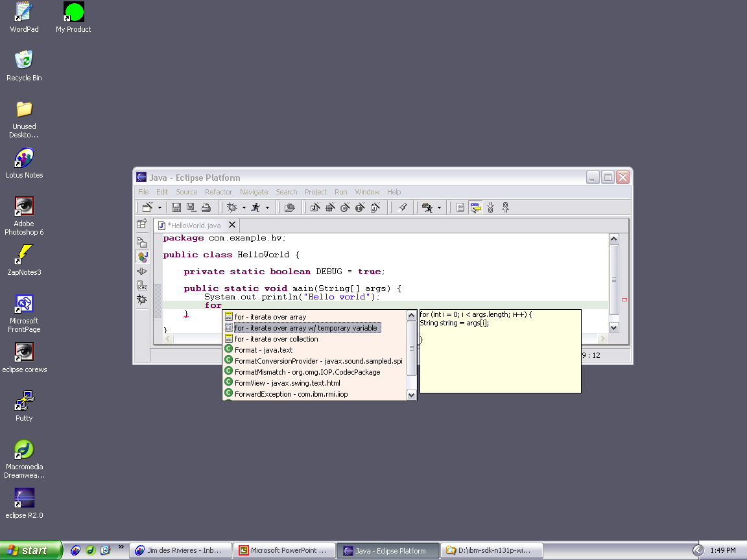The image size is (747, 560).
Task: Go to next problem icon
Action: click(490, 207)
